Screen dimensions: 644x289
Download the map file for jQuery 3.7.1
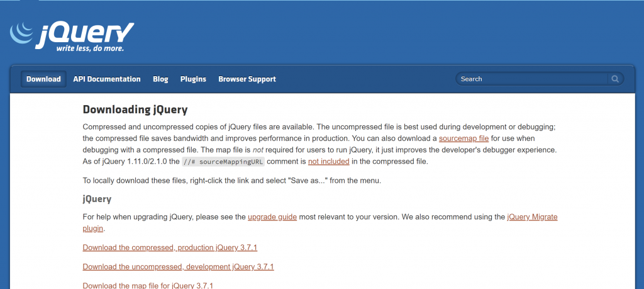click(148, 286)
